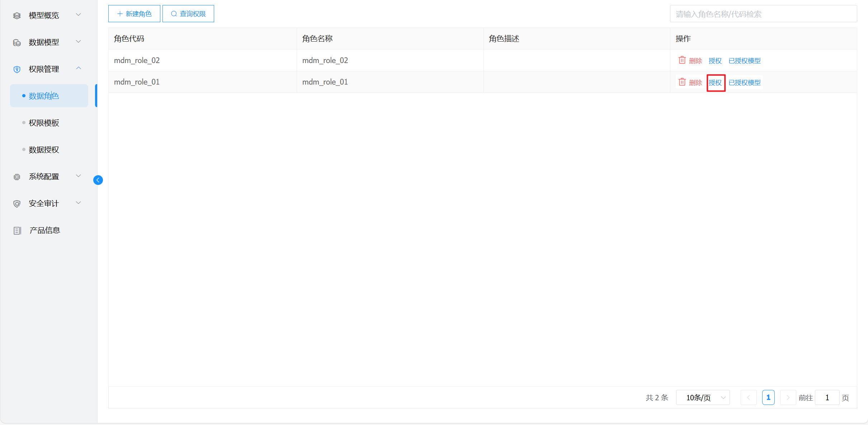Expand the 安全审计 menu chevron
This screenshot has width=868, height=425.
click(79, 203)
